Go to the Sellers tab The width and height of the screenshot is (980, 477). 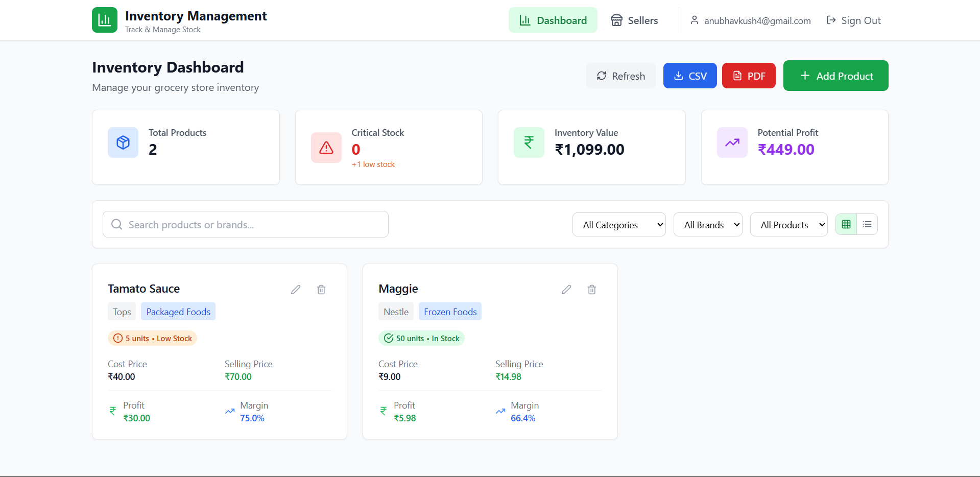coord(634,20)
